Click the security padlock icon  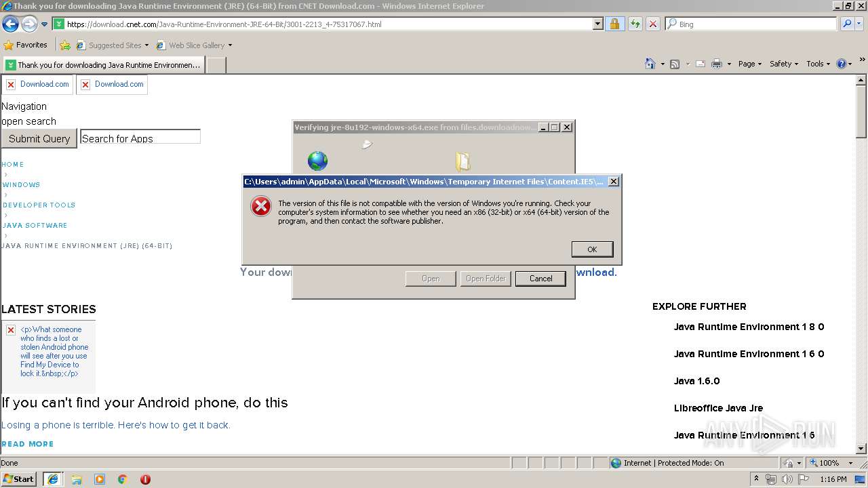click(x=614, y=24)
